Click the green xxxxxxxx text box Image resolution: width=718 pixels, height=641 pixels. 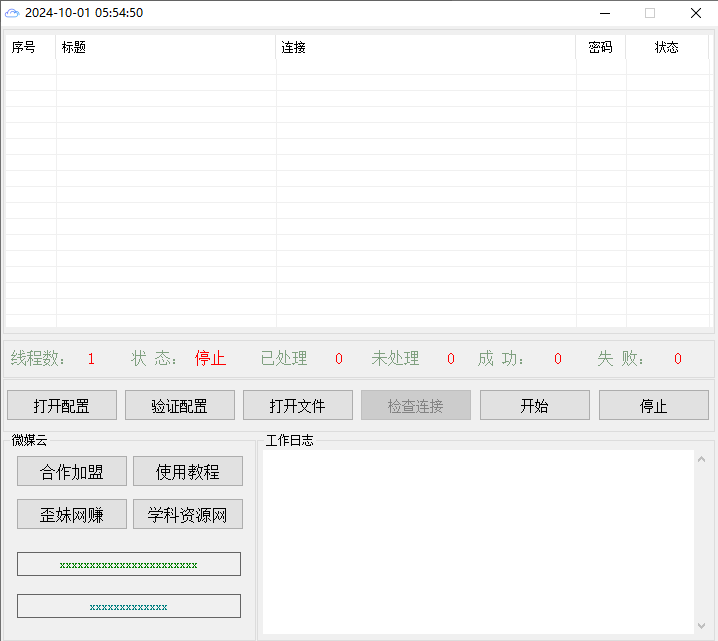[129, 564]
